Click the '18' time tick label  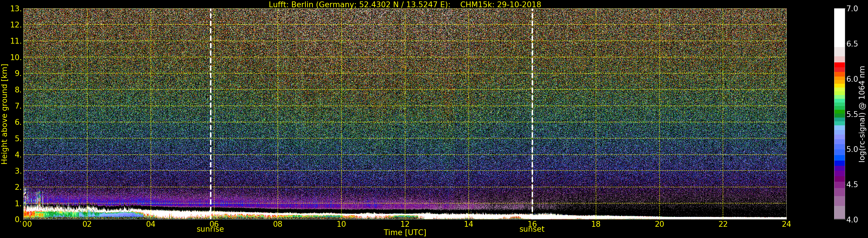(x=596, y=224)
